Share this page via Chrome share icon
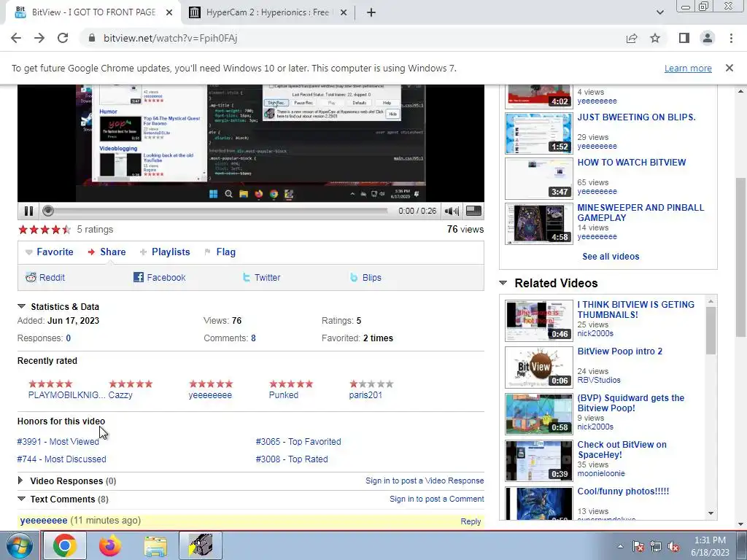The height and width of the screenshot is (560, 747). click(x=632, y=38)
